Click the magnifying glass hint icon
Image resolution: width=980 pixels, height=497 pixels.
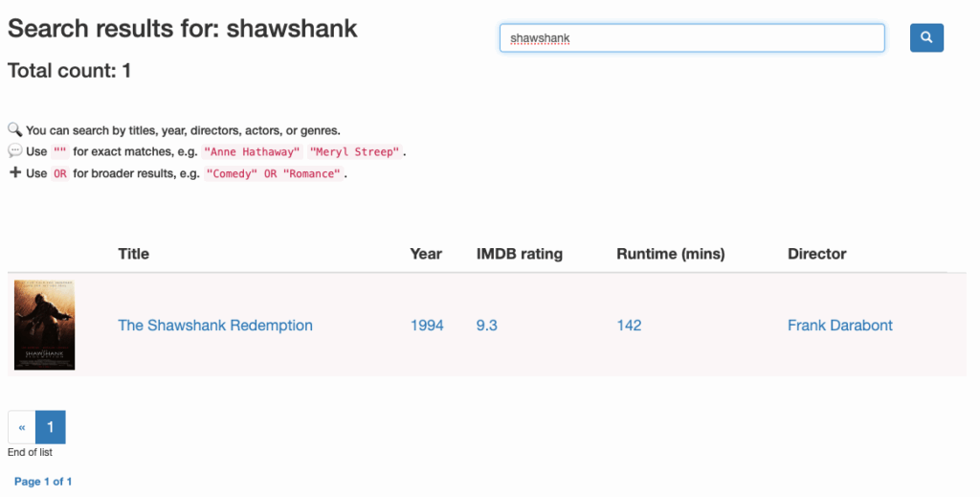click(x=14, y=130)
